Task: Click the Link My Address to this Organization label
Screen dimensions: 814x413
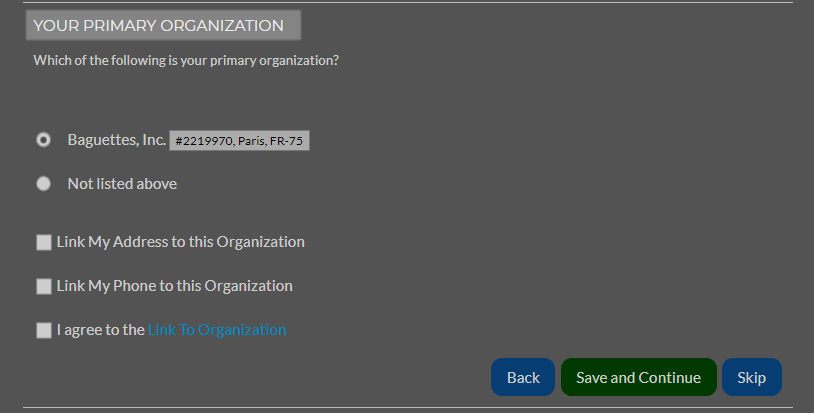Action: [181, 242]
